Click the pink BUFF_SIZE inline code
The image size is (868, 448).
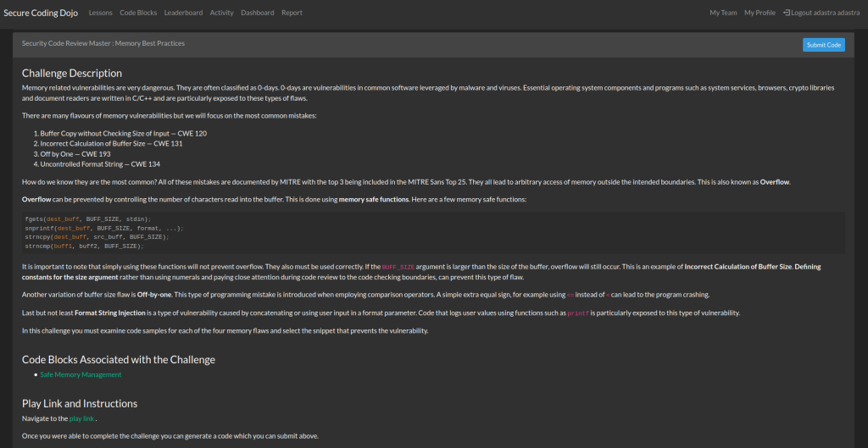[x=398, y=267]
